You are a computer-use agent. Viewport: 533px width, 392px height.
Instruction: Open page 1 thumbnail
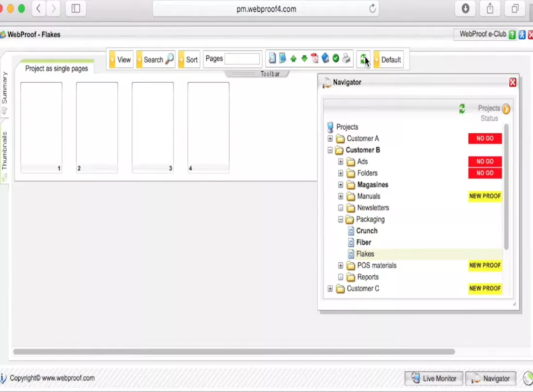click(41, 128)
